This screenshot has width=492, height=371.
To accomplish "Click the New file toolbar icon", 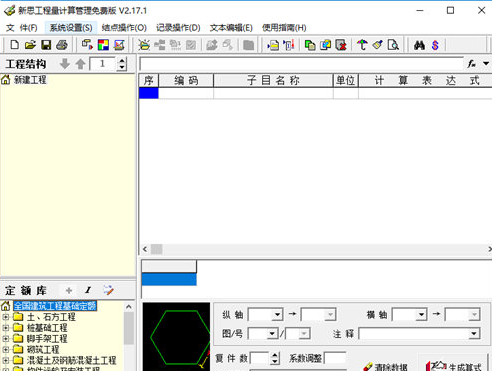I will coord(14,45).
